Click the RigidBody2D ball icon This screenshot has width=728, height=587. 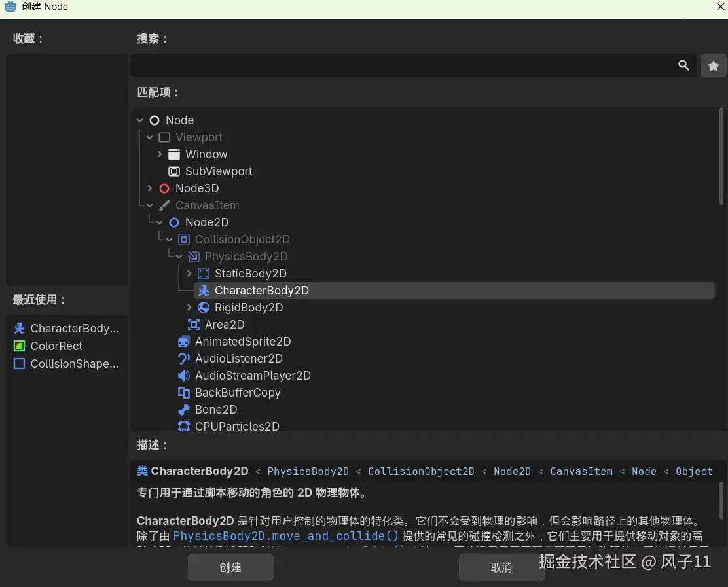point(204,307)
